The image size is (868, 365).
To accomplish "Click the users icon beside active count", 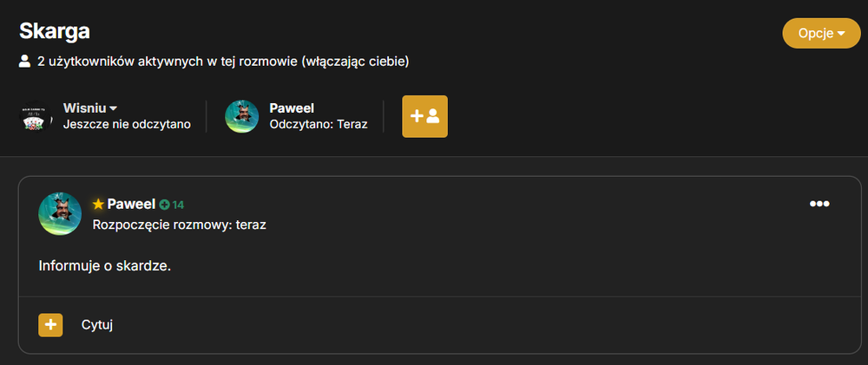I will click(x=24, y=62).
